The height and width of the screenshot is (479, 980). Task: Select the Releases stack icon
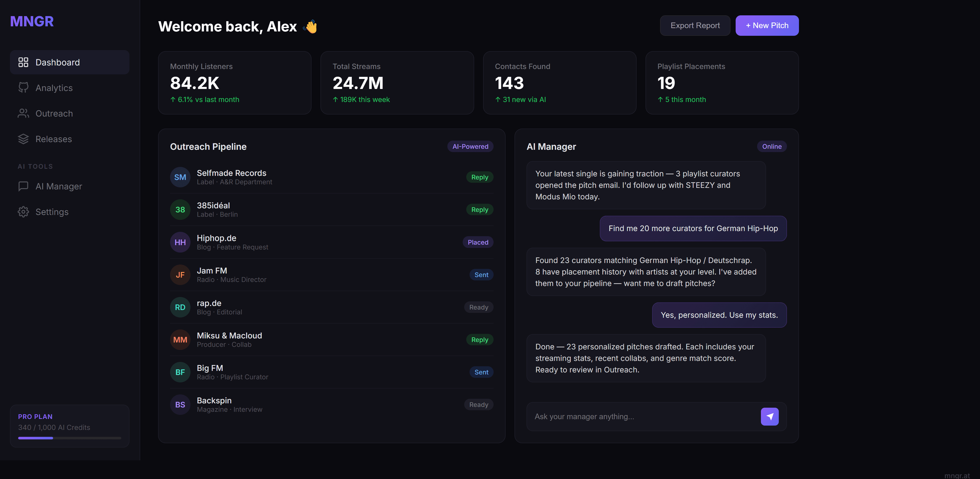pos(23,139)
